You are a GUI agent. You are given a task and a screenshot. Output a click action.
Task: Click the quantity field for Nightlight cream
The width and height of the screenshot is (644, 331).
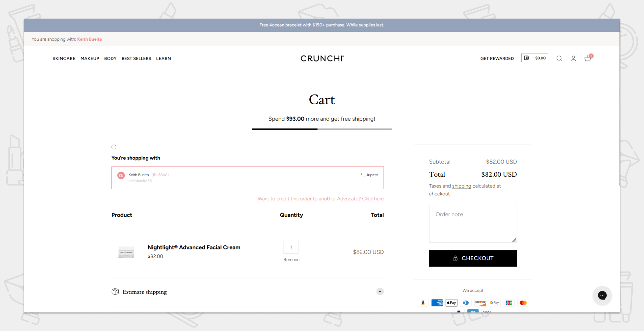coord(291,247)
